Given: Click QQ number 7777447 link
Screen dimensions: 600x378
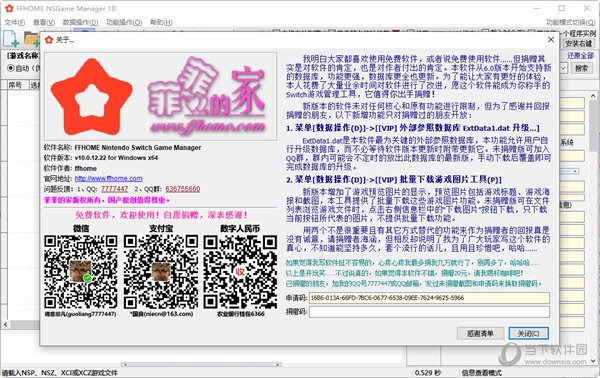Looking at the screenshot, I should pyautogui.click(x=114, y=189).
